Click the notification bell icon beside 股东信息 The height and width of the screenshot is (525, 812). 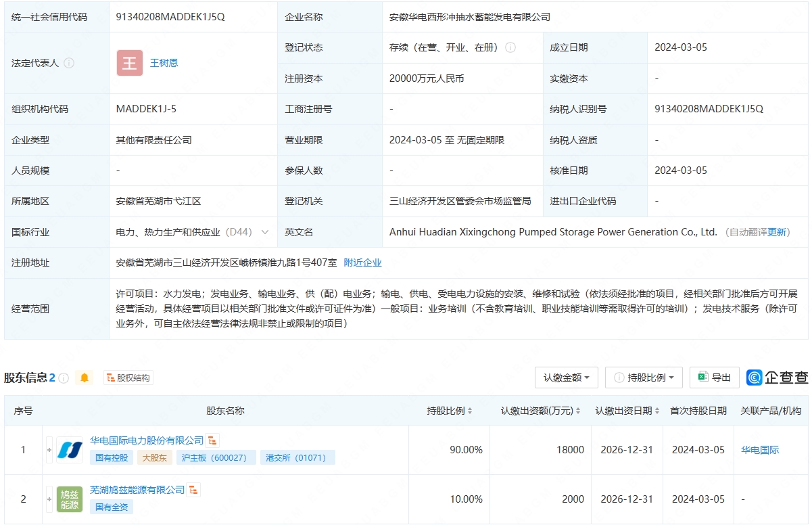click(x=85, y=378)
